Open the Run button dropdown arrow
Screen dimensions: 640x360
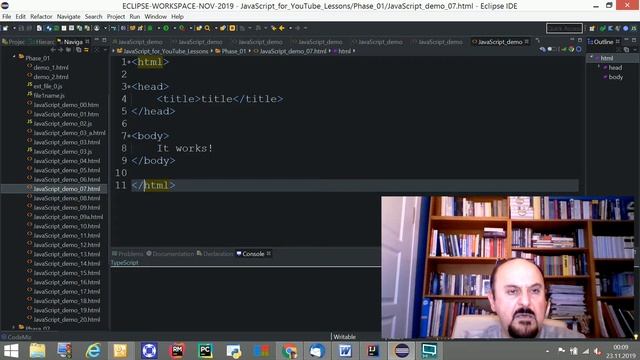(174, 28)
